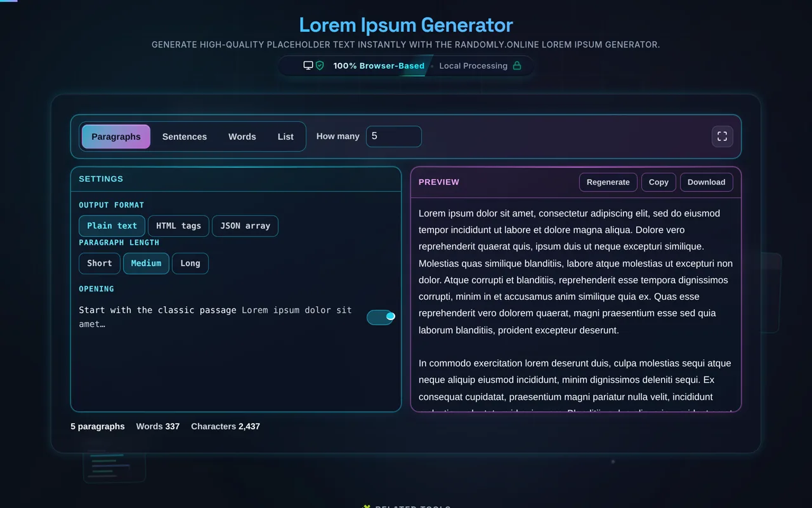
Task: Click the green shield check icon
Action: click(x=320, y=65)
